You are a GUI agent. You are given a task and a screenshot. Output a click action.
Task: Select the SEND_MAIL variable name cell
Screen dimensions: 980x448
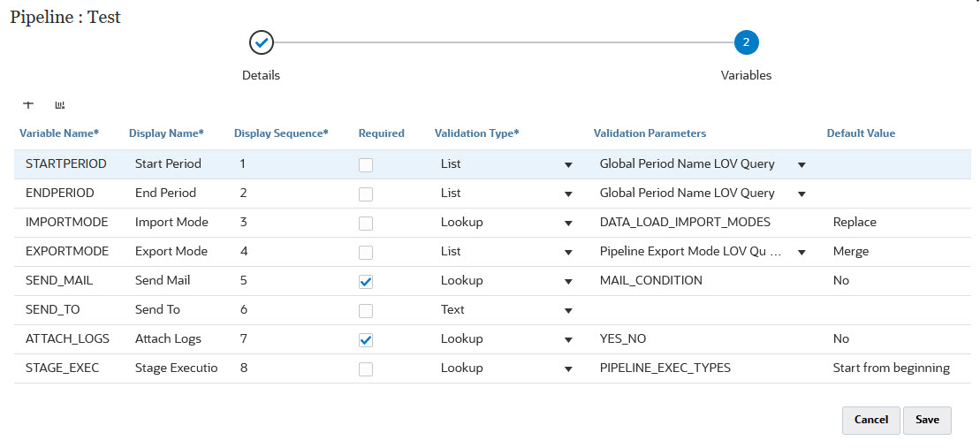[58, 280]
